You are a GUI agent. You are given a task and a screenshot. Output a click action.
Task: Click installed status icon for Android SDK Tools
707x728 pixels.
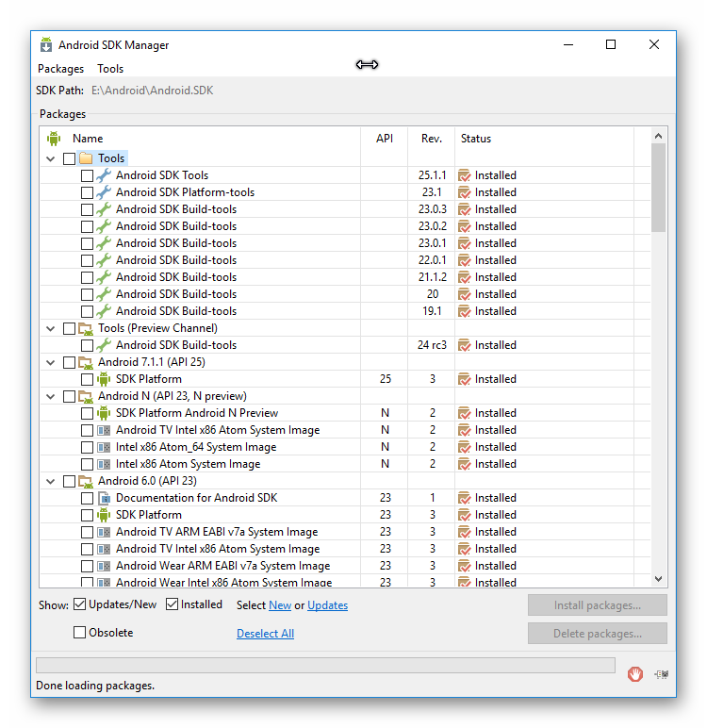pyautogui.click(x=464, y=175)
